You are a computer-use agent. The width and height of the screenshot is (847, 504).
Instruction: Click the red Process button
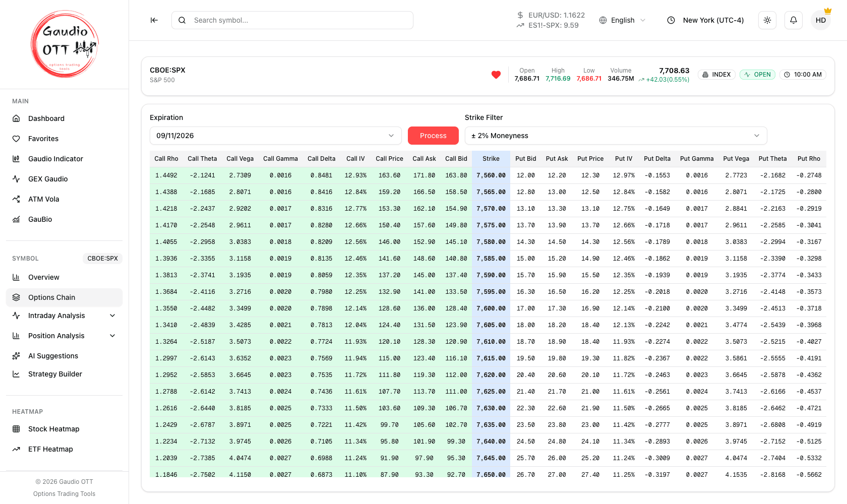(x=433, y=136)
